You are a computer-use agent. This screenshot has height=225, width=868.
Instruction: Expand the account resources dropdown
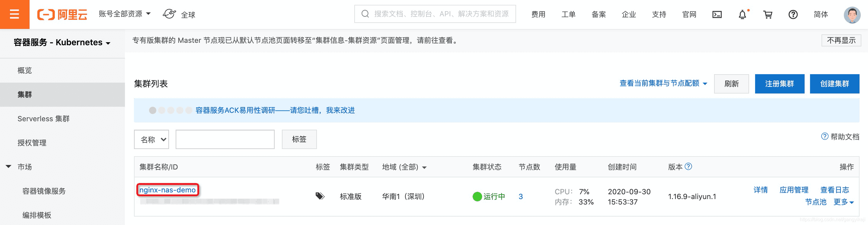point(124,14)
